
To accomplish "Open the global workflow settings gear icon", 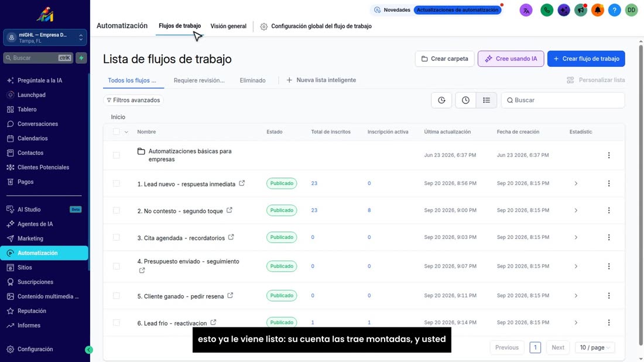I will [263, 26].
